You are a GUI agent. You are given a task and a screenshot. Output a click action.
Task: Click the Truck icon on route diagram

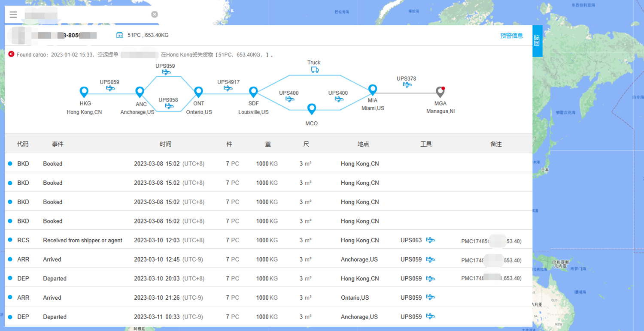pyautogui.click(x=315, y=70)
